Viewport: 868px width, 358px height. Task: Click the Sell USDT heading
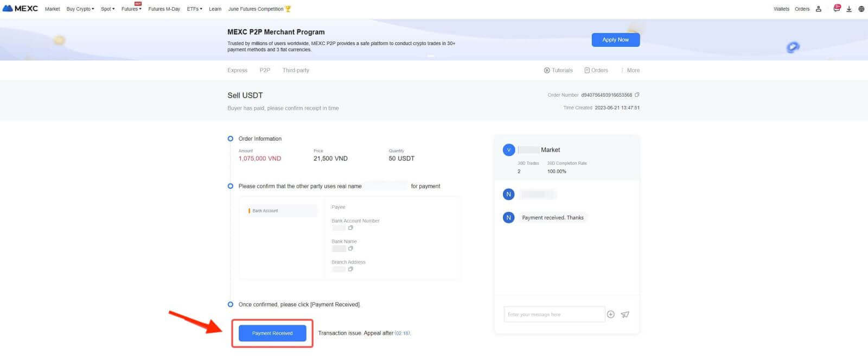pos(245,95)
